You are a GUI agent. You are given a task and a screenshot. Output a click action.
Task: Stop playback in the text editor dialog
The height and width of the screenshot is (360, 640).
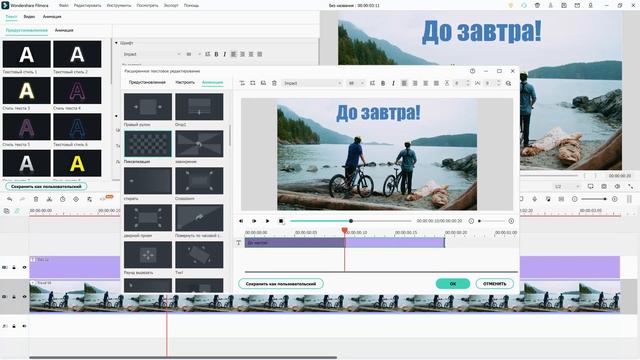coord(281,221)
